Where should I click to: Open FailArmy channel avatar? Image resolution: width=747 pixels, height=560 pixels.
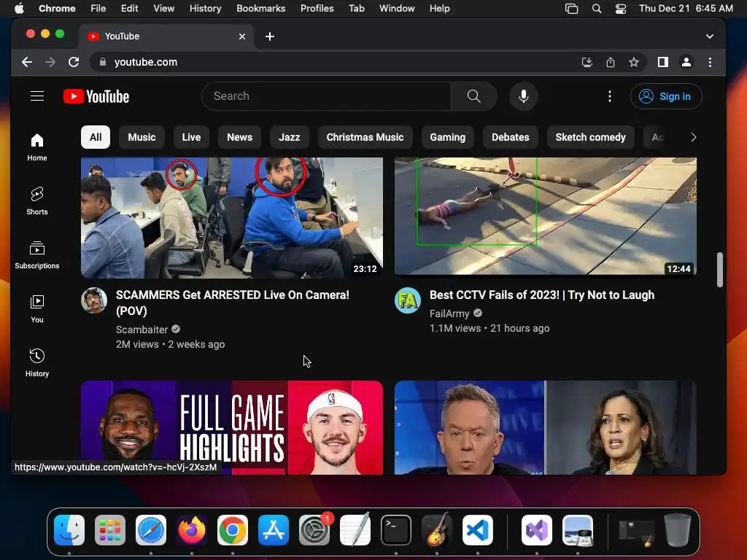coord(408,300)
